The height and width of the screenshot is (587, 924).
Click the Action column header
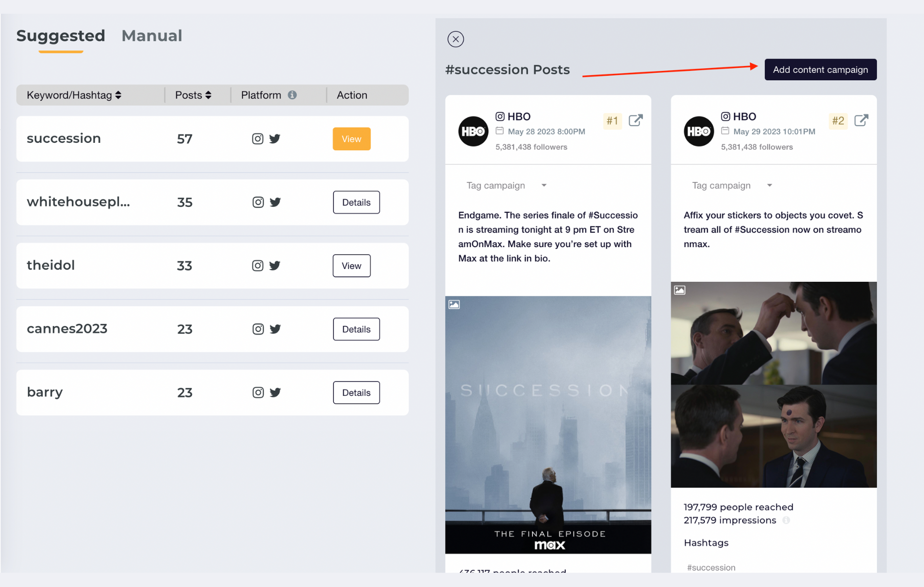click(x=352, y=95)
